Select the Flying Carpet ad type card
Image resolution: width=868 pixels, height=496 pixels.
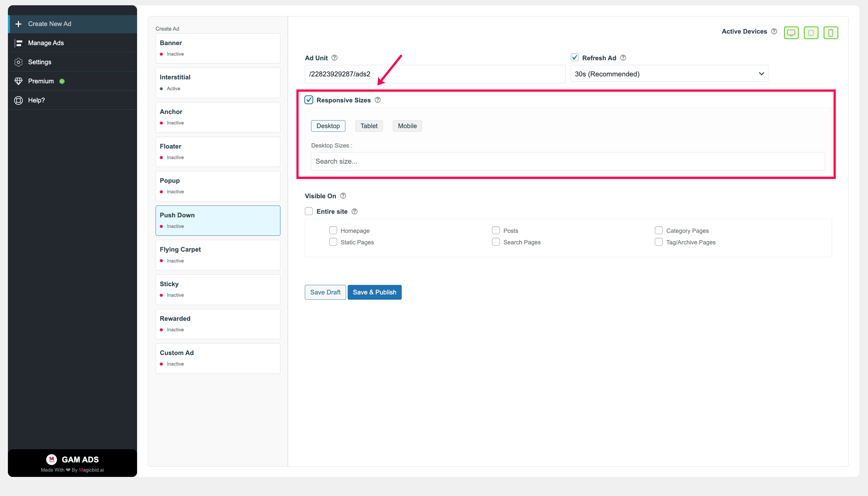coord(218,255)
